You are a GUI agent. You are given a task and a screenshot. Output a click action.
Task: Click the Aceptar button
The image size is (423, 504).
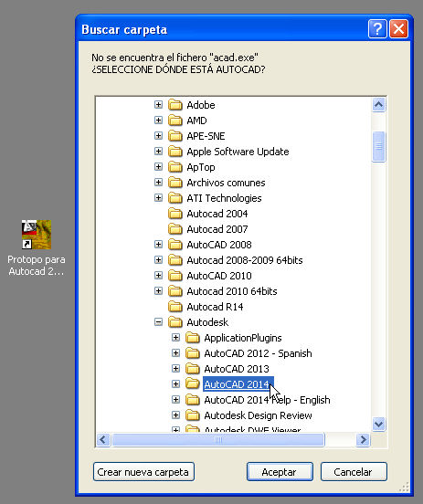(x=280, y=471)
